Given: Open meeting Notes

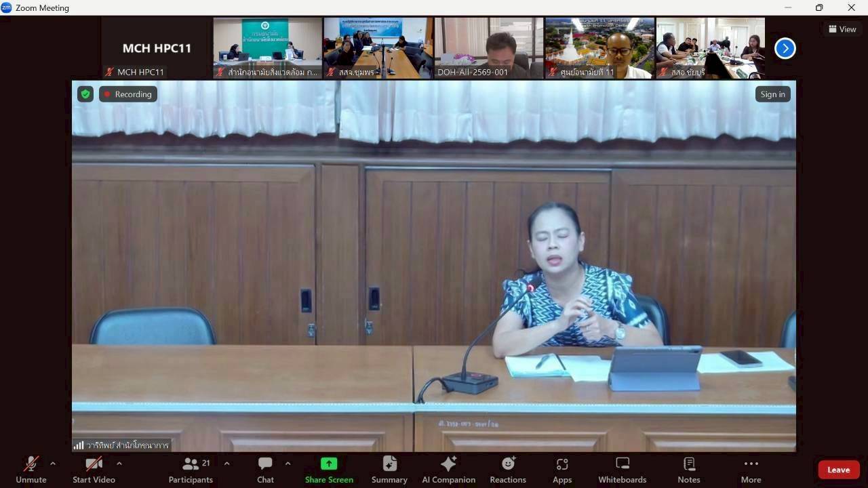Looking at the screenshot, I should coord(688,470).
